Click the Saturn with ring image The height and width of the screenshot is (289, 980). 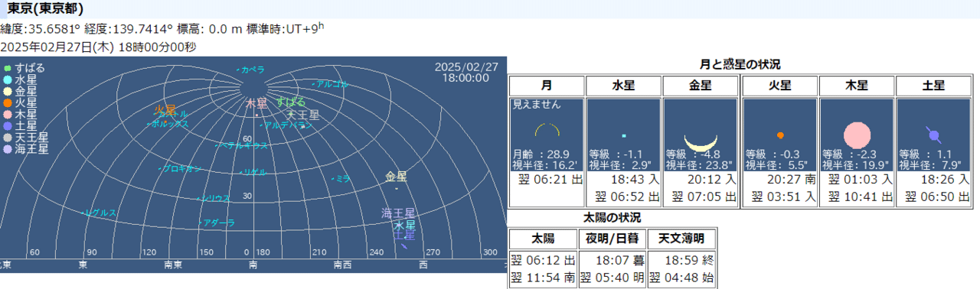coord(933,135)
